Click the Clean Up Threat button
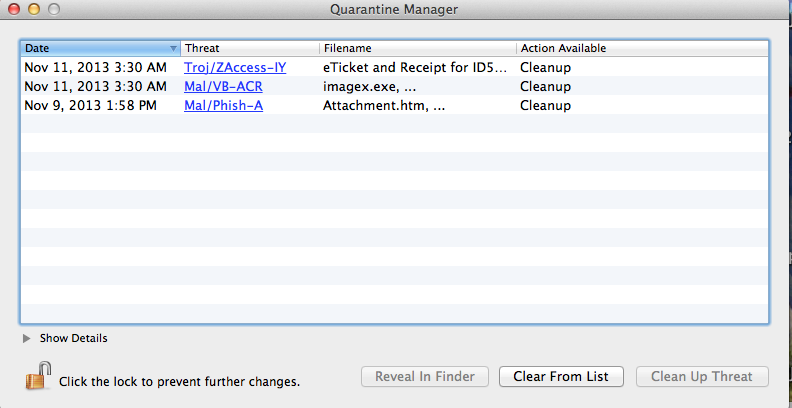 pos(702,377)
